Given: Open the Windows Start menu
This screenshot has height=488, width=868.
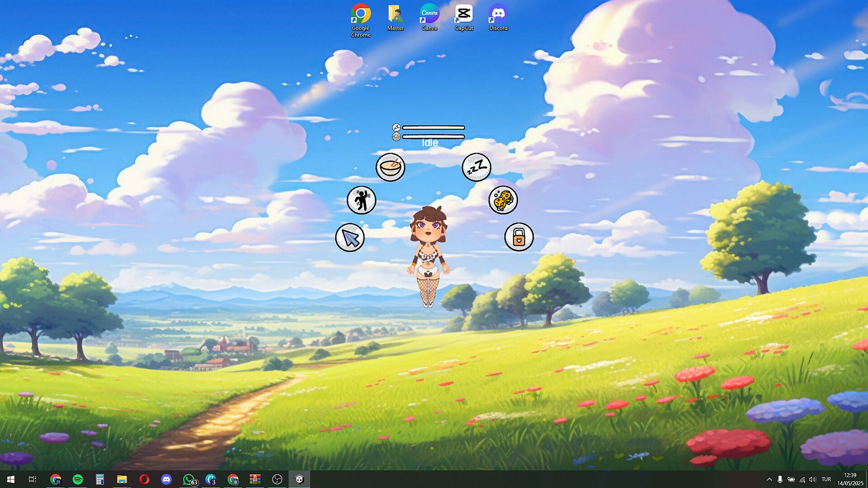Looking at the screenshot, I should 11,479.
